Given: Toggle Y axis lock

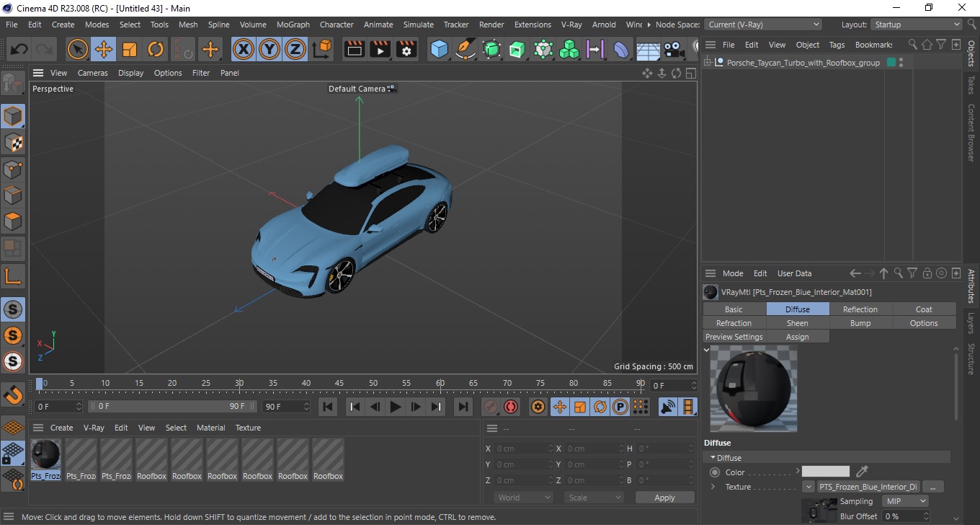Looking at the screenshot, I should click(x=269, y=50).
